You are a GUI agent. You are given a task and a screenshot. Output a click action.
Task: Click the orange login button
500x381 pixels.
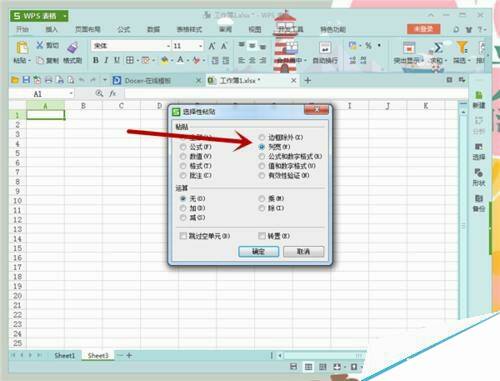click(423, 29)
